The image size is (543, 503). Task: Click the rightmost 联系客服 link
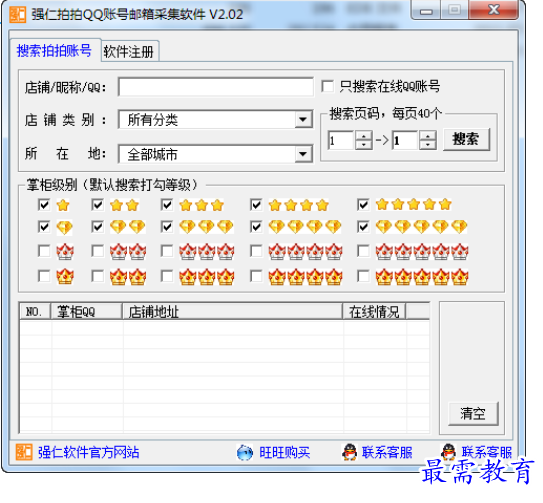[x=487, y=452]
